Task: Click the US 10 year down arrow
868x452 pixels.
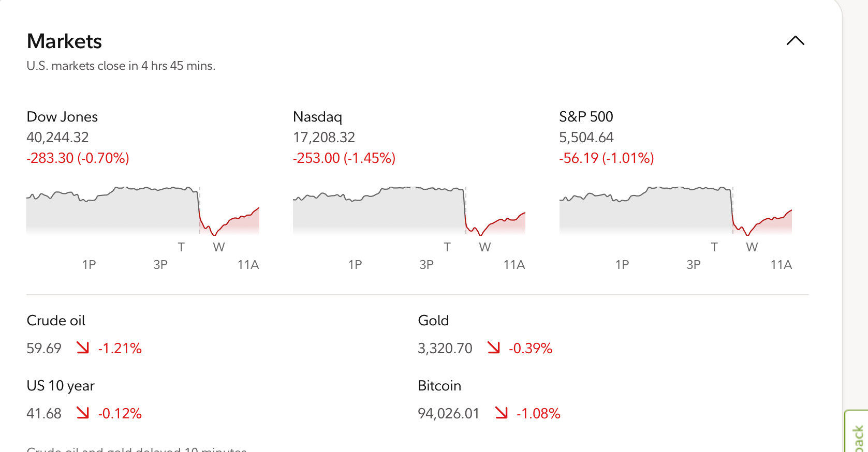Action: [83, 413]
